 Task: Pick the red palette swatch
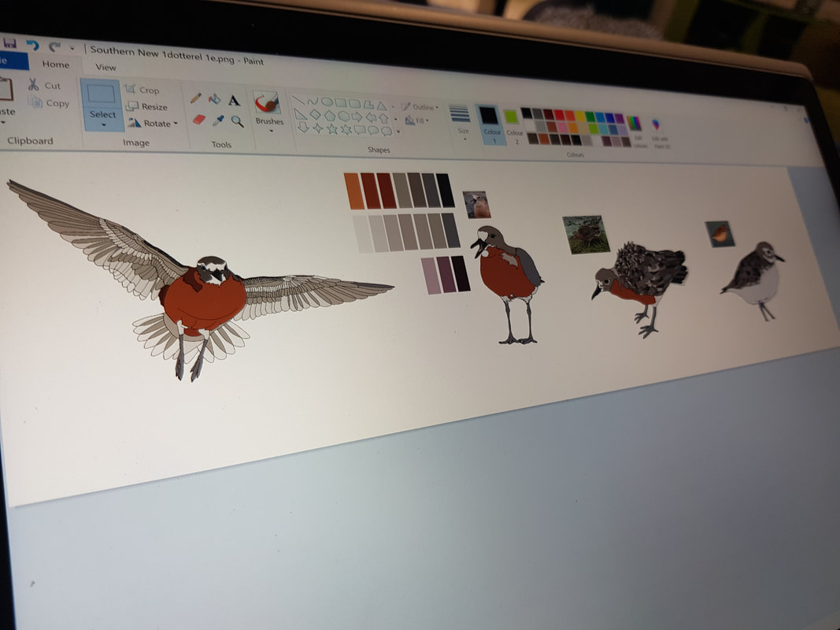[x=559, y=115]
